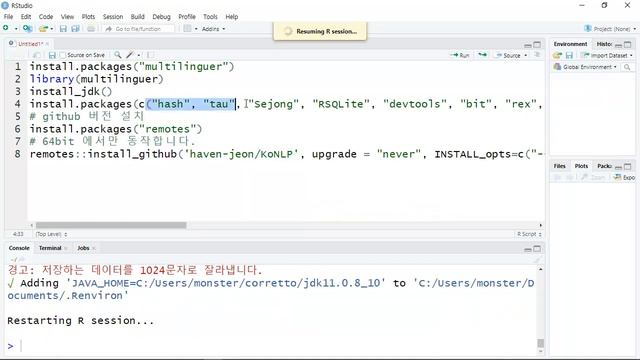Open the Addins dropdown

[213, 29]
